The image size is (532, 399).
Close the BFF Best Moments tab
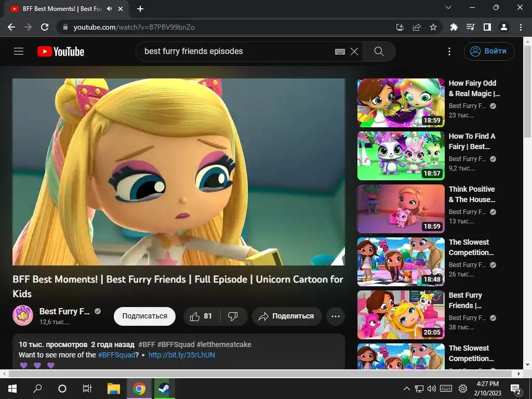click(x=121, y=9)
